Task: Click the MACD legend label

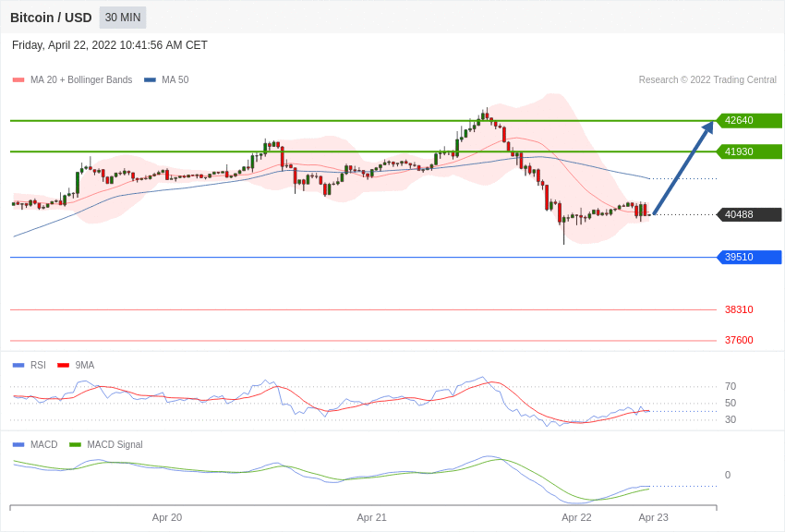Action: [x=44, y=444]
